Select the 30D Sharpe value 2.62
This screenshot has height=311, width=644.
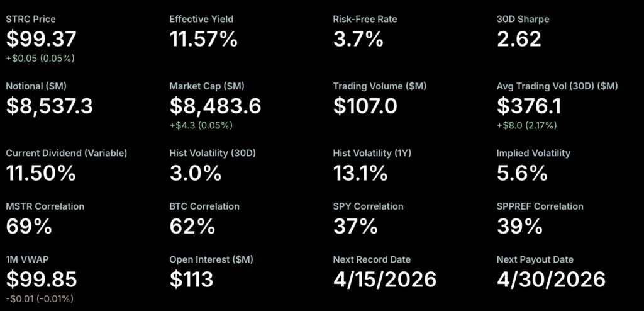coord(519,39)
